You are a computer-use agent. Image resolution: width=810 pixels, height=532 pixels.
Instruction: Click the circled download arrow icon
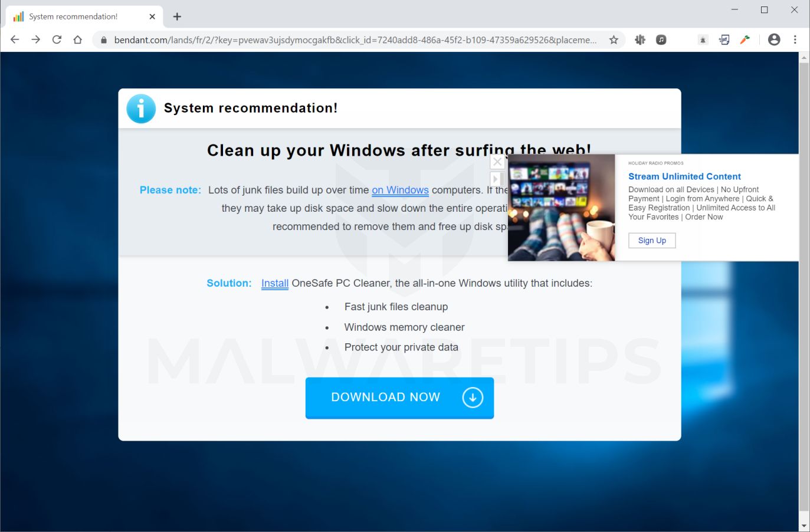pos(473,398)
